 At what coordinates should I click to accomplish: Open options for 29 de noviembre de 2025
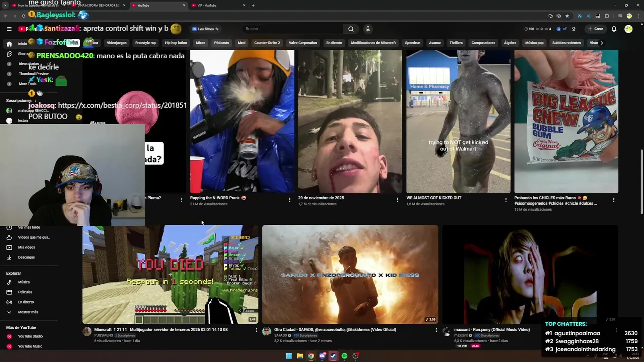(397, 200)
